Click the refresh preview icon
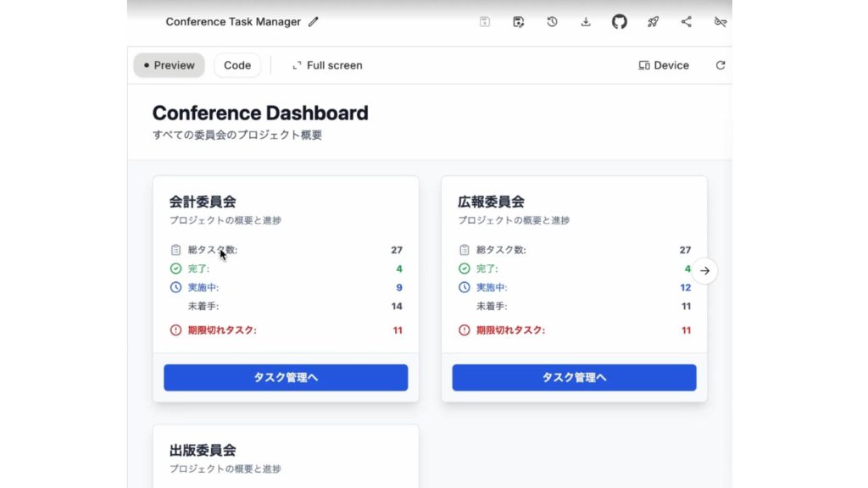 click(x=721, y=65)
